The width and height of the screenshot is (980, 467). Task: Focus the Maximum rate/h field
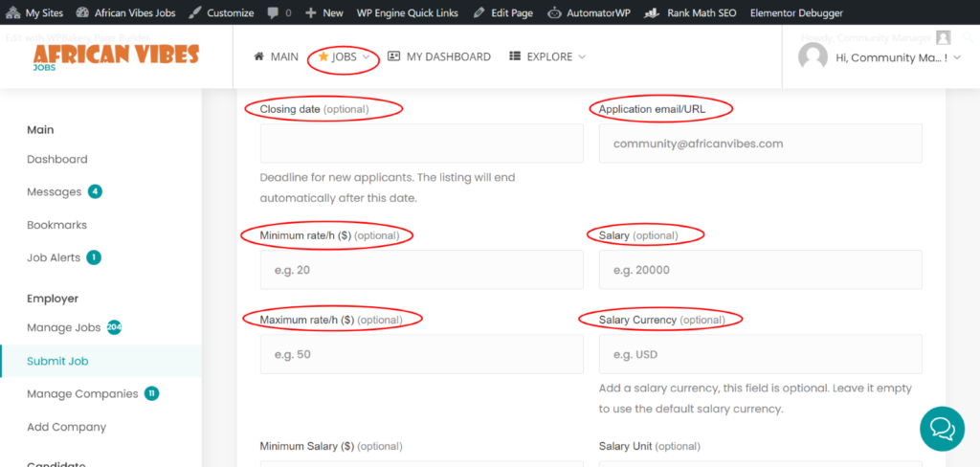[x=422, y=354]
